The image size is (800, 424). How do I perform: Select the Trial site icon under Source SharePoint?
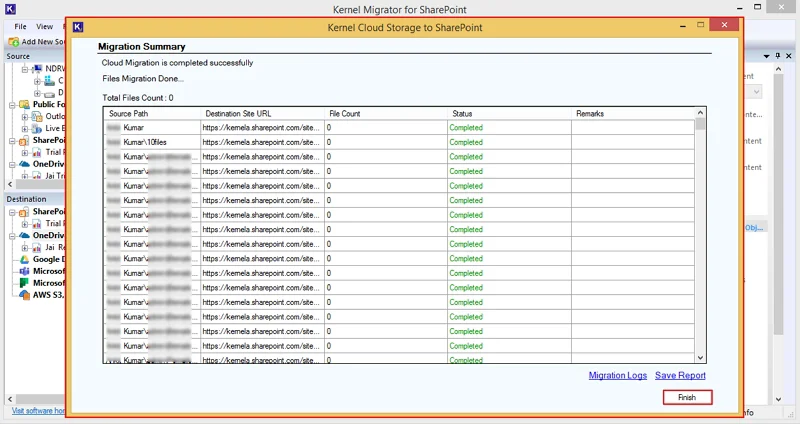point(37,153)
